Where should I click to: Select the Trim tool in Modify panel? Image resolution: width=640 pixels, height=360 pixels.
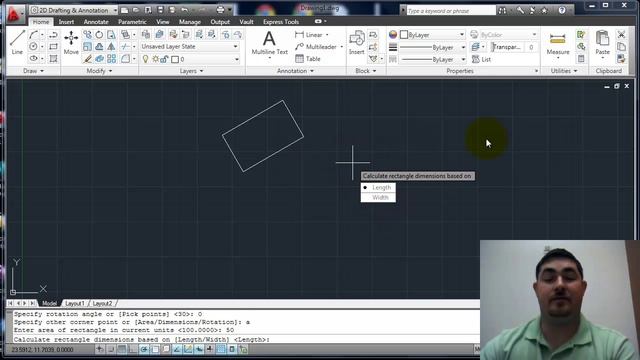pos(125,47)
